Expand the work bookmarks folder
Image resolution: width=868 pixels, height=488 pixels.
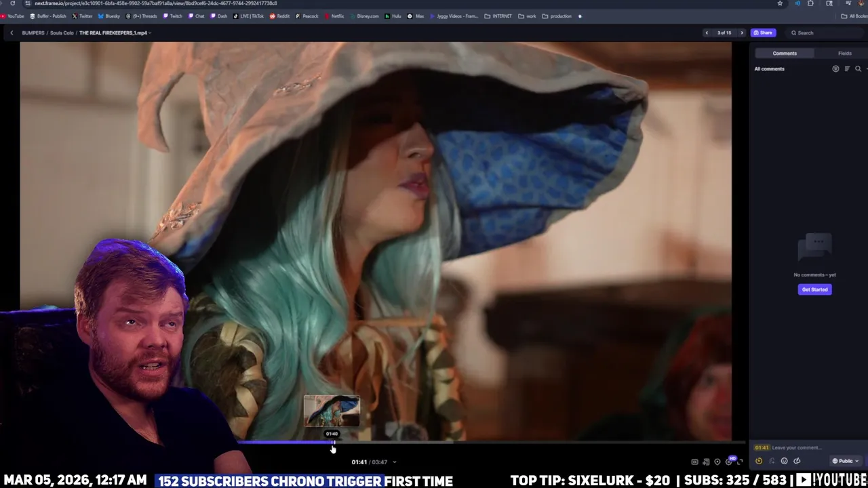[527, 16]
